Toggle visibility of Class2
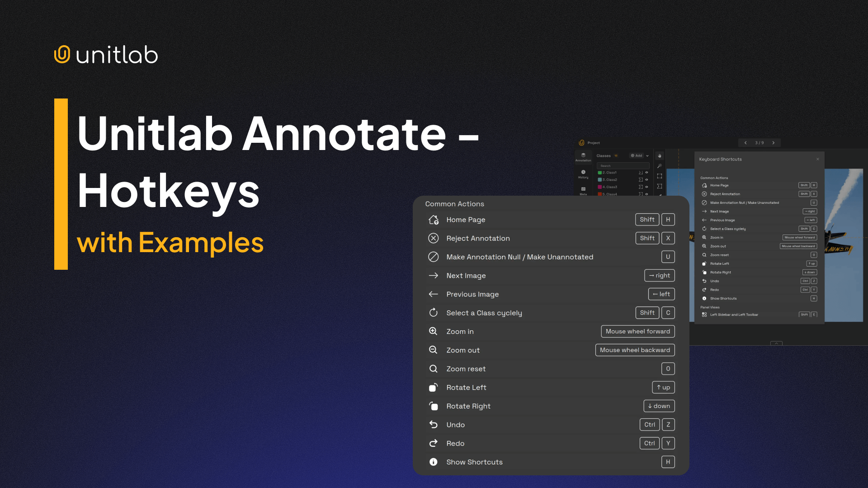Viewport: 868px width, 488px height. tap(647, 180)
